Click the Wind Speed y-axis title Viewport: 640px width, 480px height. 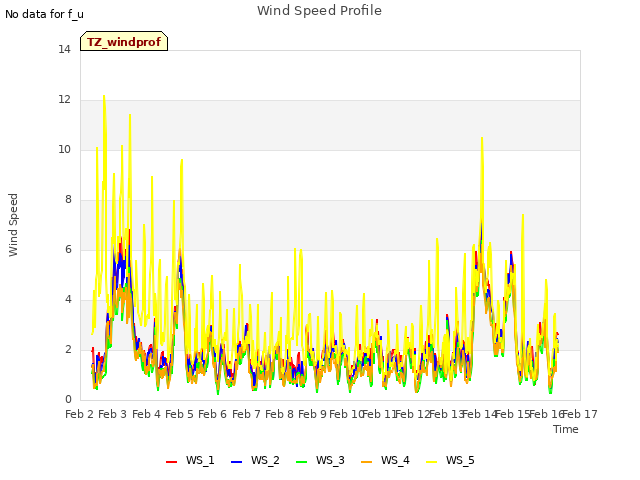point(13,225)
